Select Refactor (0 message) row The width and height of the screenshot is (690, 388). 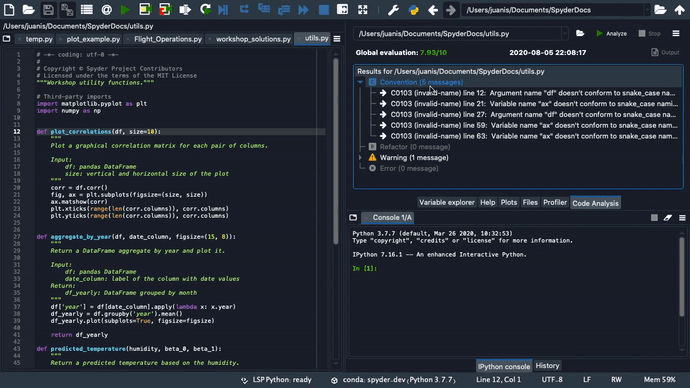415,147
